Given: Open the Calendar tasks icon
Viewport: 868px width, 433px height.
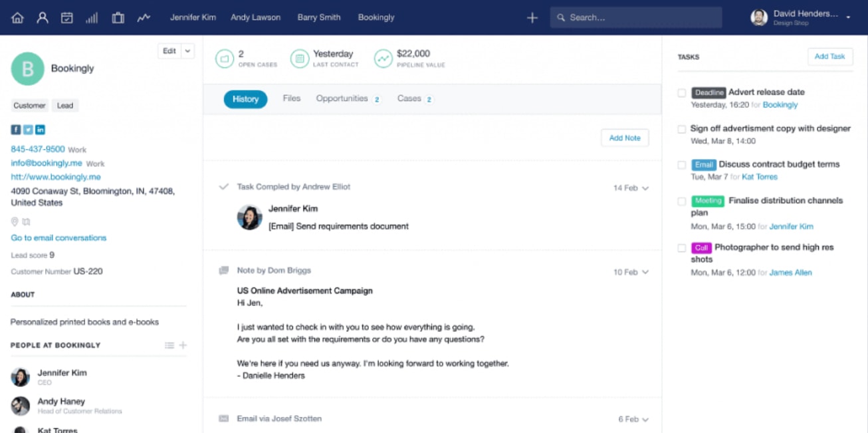Looking at the screenshot, I should coord(67,18).
